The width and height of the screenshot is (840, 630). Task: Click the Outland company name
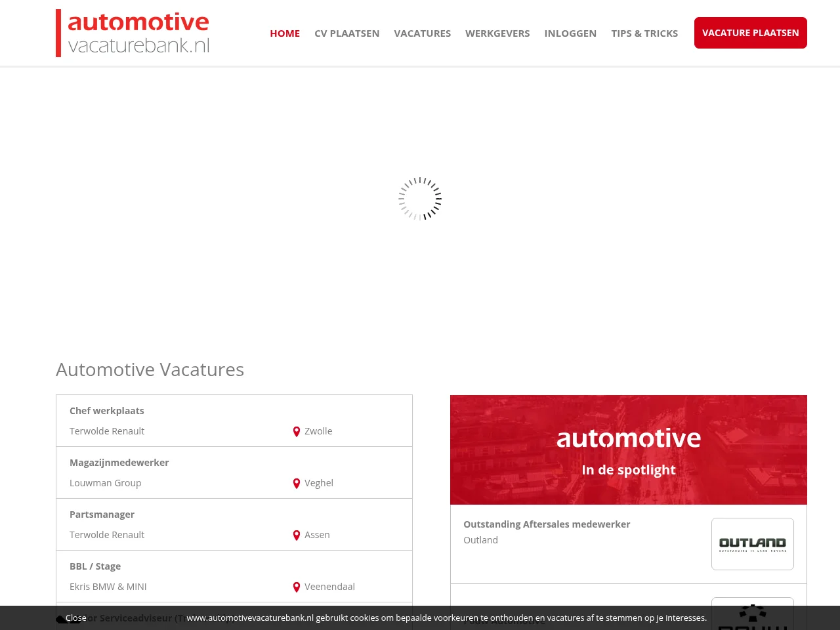pos(480,540)
